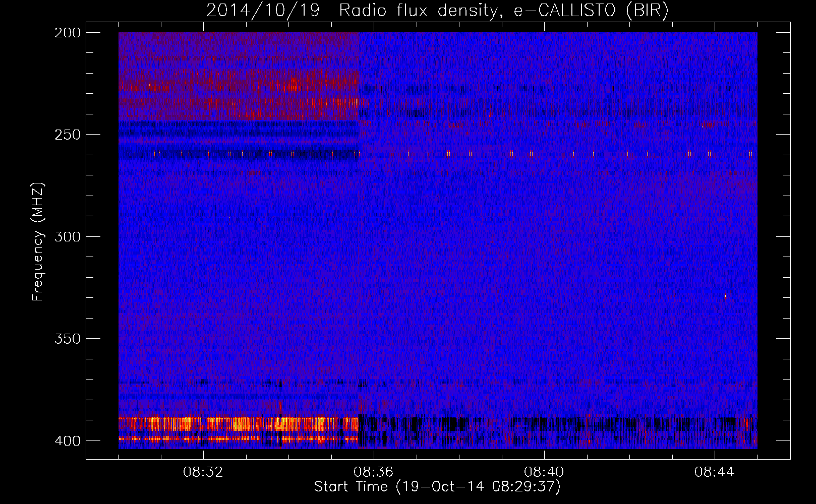The width and height of the screenshot is (816, 504).
Task: Click the 08:32 time tick label
Action: click(203, 472)
